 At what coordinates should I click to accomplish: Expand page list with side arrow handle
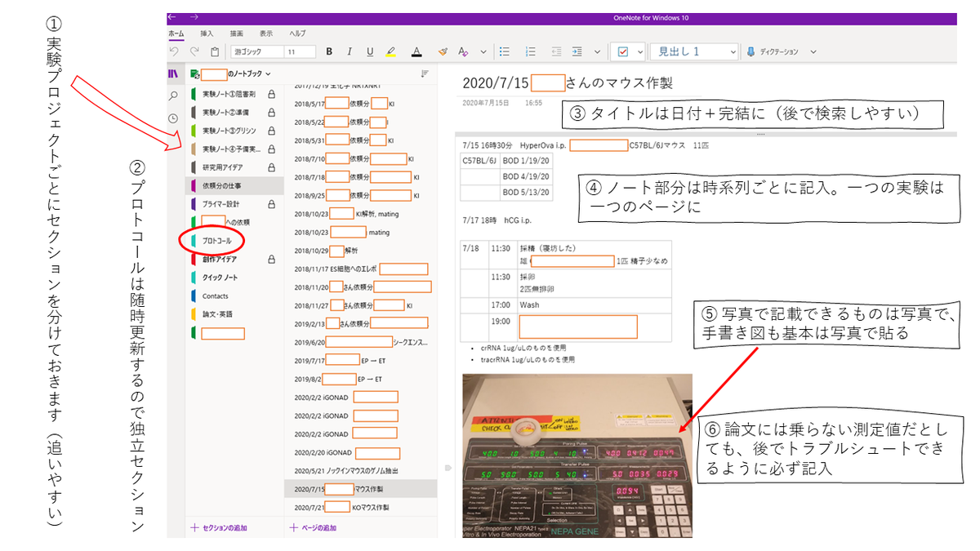tap(447, 468)
